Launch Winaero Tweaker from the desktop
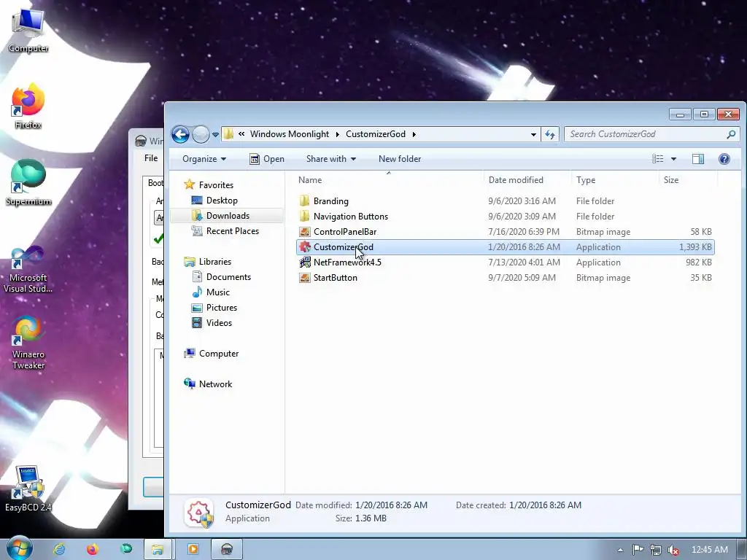Screen dimensions: 747x560 [x=28, y=343]
